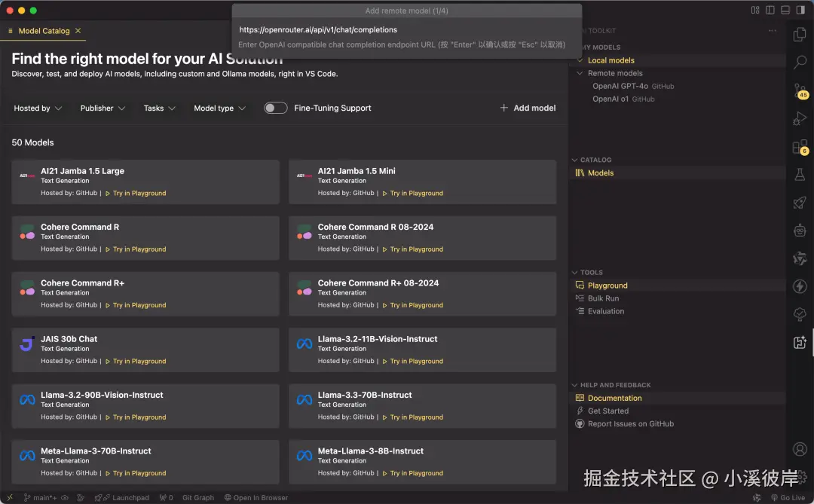Click the endpoint URL input field

[407, 29]
